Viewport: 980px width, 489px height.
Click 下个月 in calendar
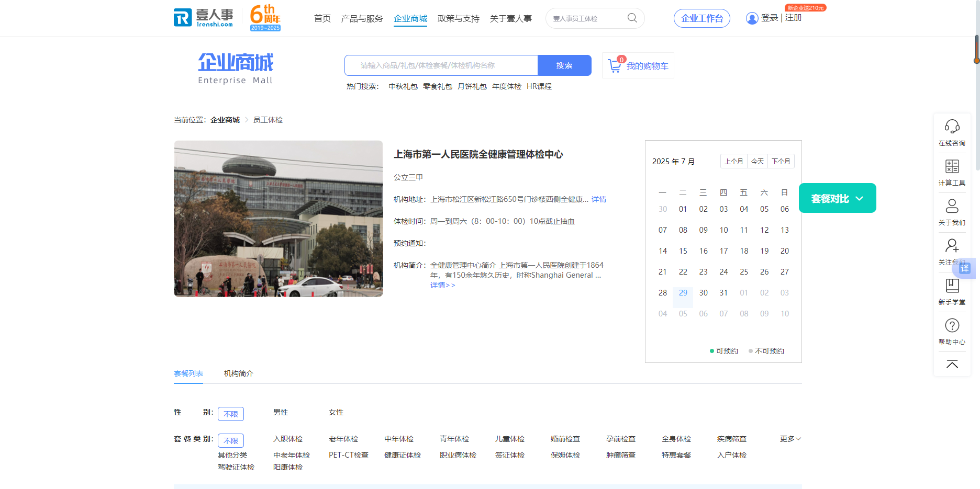coord(781,161)
